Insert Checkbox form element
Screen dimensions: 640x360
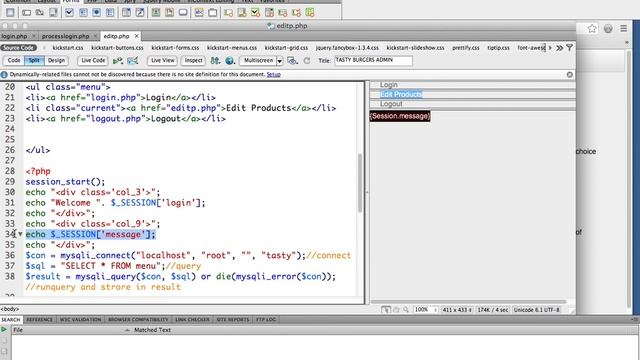tap(69, 13)
